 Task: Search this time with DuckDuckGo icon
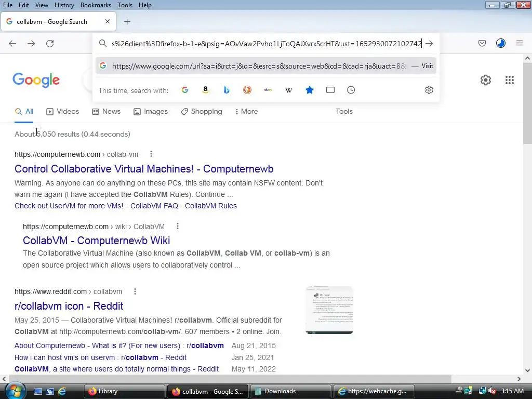tap(247, 90)
